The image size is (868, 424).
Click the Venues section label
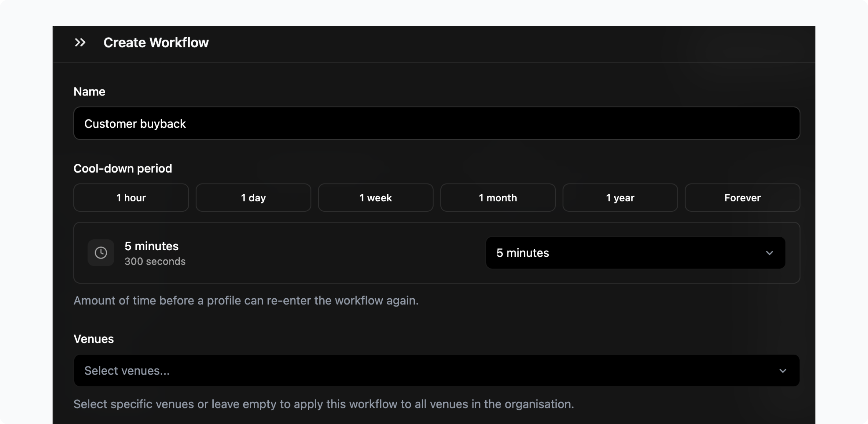coord(94,339)
